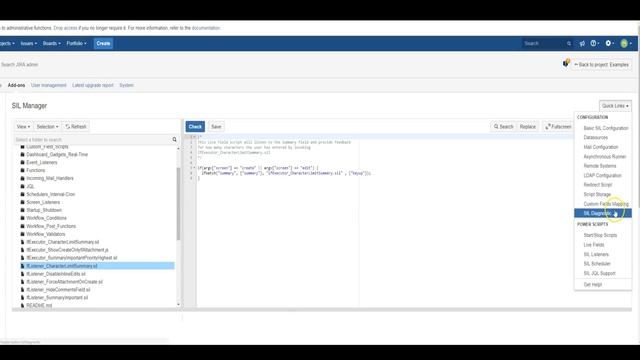Select SIL Scheduler menu entry
The width and height of the screenshot is (640, 360).
(x=603, y=264)
